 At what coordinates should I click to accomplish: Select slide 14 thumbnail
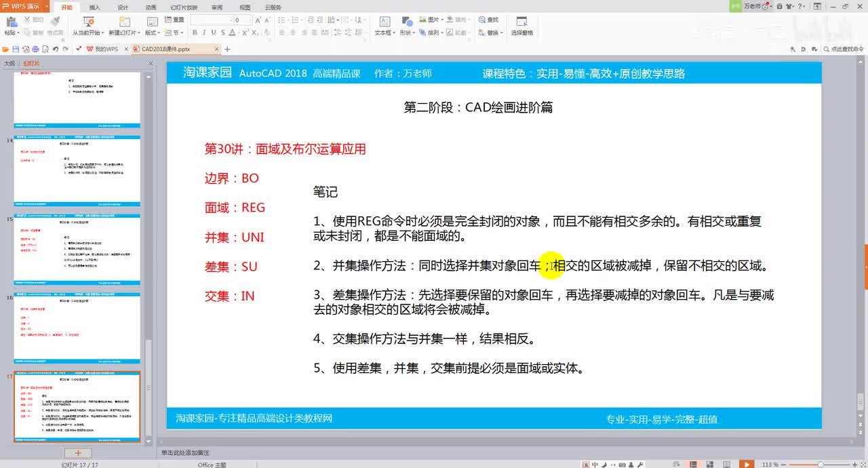[77, 170]
